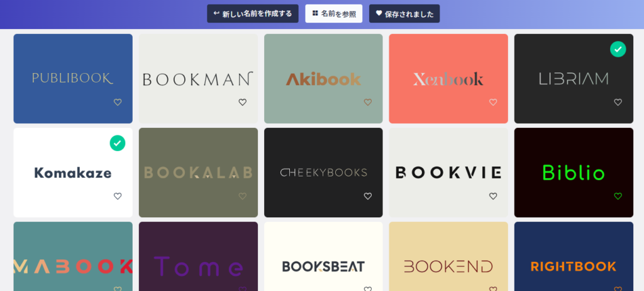Click 新しい名前を作成する button
Screen dimensions: 644x291
(x=253, y=14)
